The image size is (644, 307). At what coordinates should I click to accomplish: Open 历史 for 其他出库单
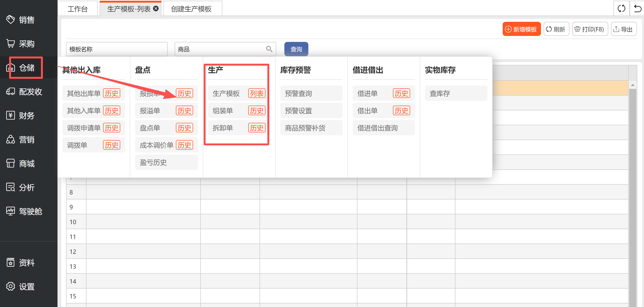111,93
